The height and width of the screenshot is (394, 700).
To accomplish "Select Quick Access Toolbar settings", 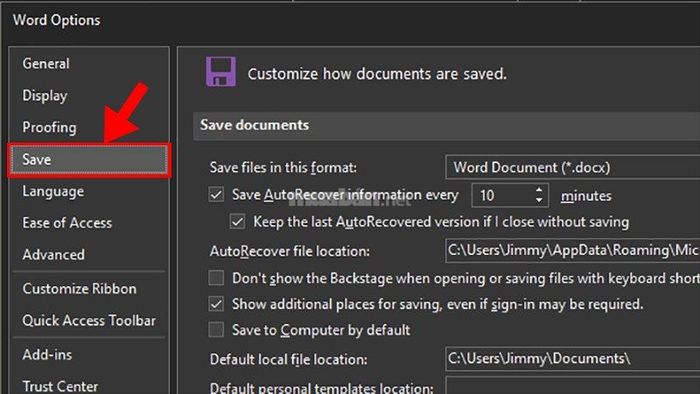I will (89, 320).
